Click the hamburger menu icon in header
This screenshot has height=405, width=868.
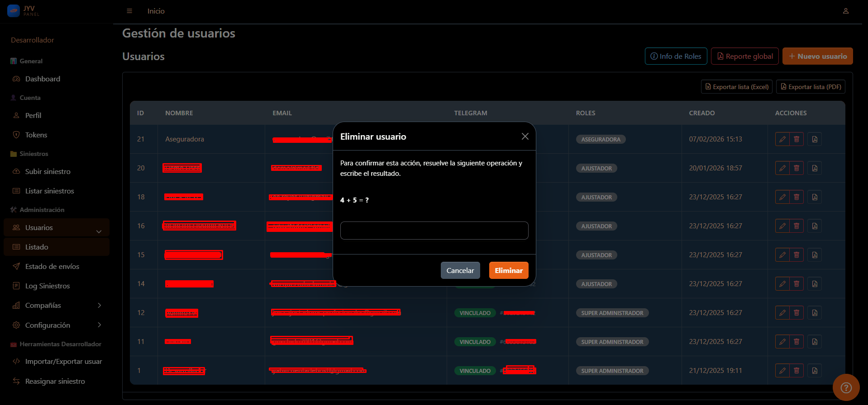(129, 11)
